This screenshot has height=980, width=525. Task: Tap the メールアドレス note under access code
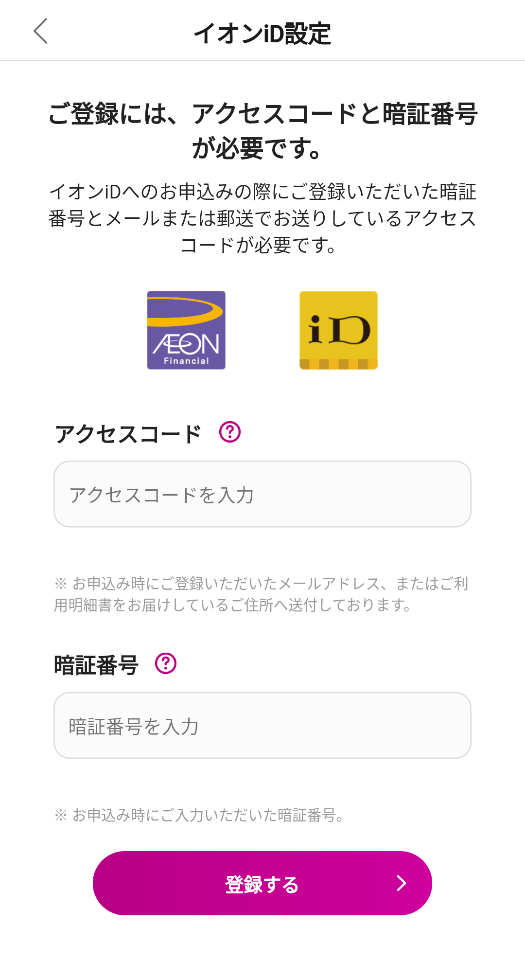point(262,594)
